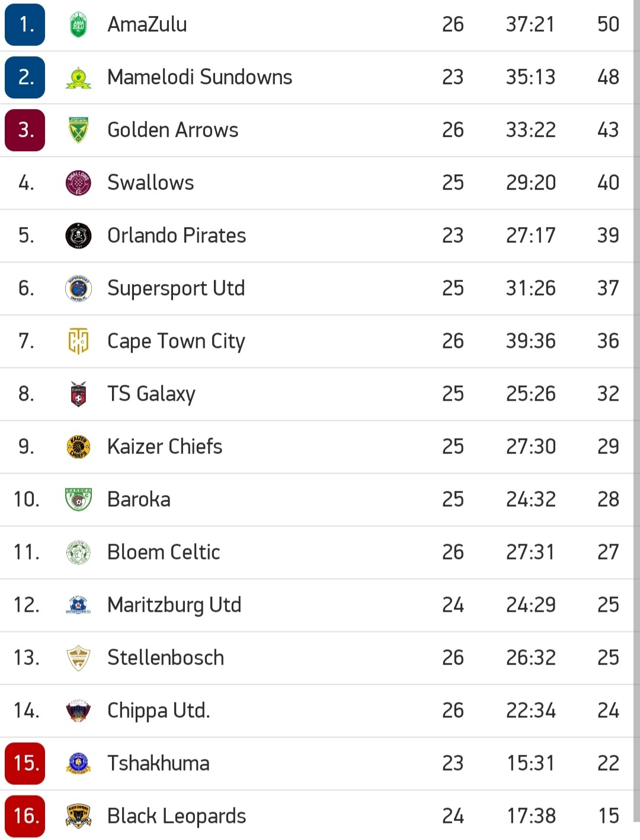
Task: Tap the blue position 1 badge
Action: coord(25,25)
